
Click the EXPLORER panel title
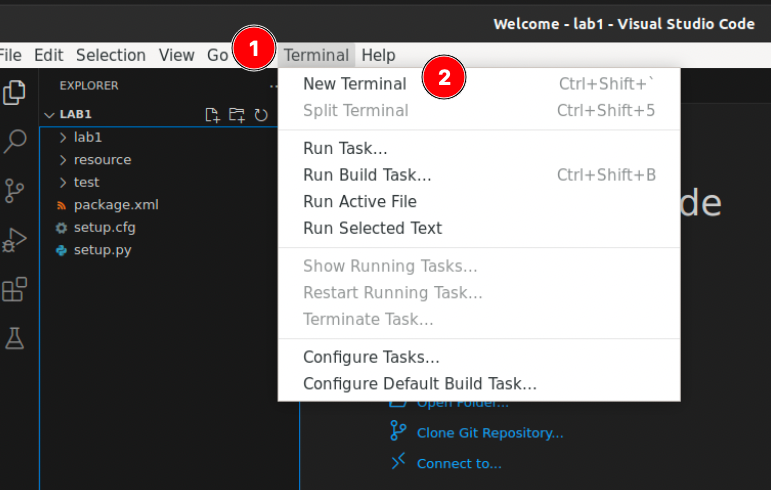pos(89,86)
